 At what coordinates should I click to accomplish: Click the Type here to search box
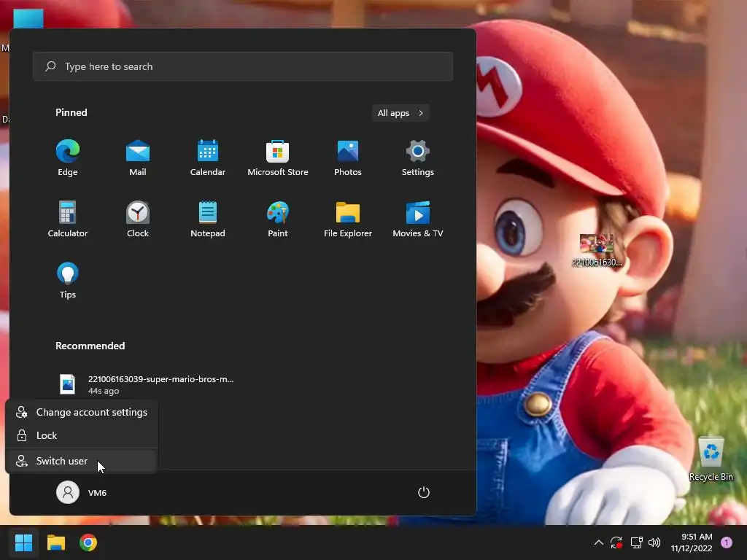click(242, 66)
